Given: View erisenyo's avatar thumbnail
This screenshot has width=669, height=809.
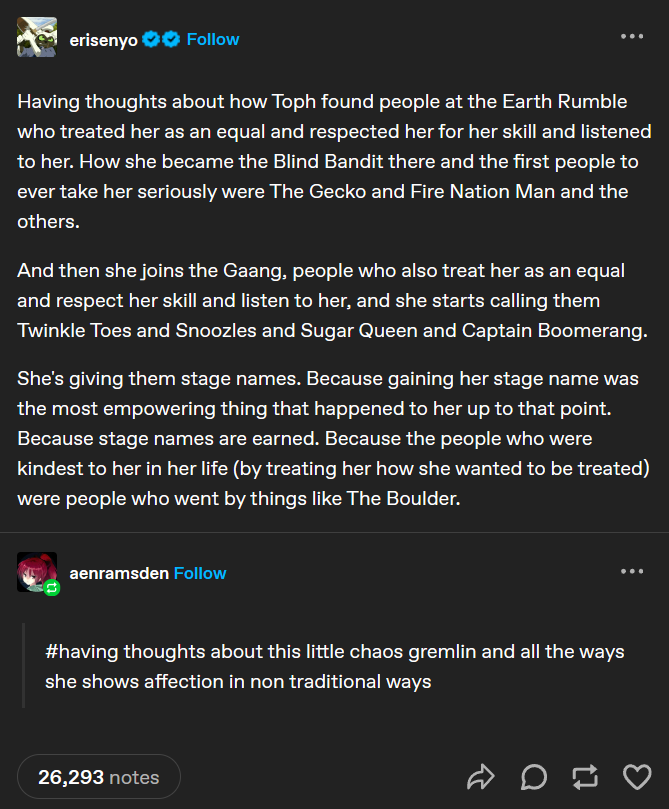Looking at the screenshot, I should [37, 37].
